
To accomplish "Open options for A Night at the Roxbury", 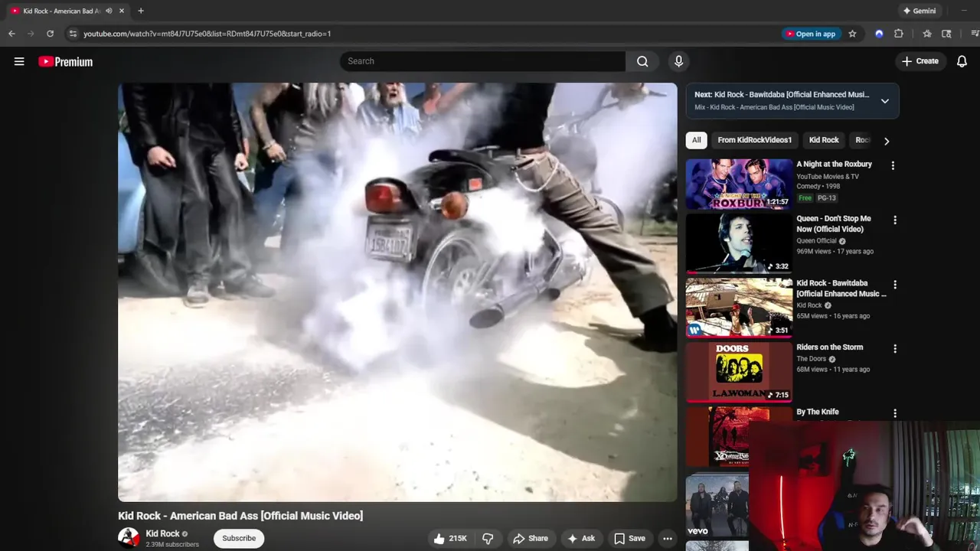I will tap(893, 165).
